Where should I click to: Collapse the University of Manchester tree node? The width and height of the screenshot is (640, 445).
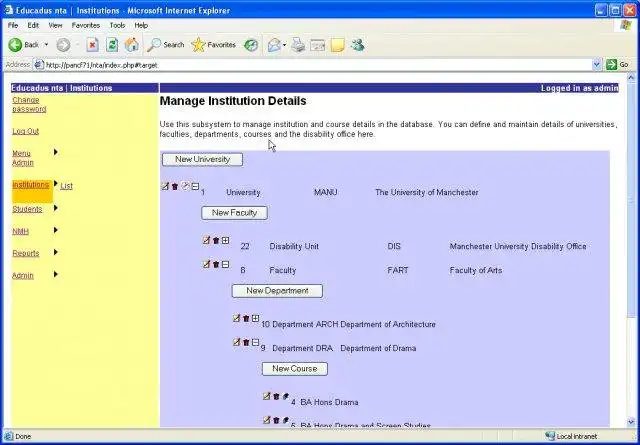(195, 186)
